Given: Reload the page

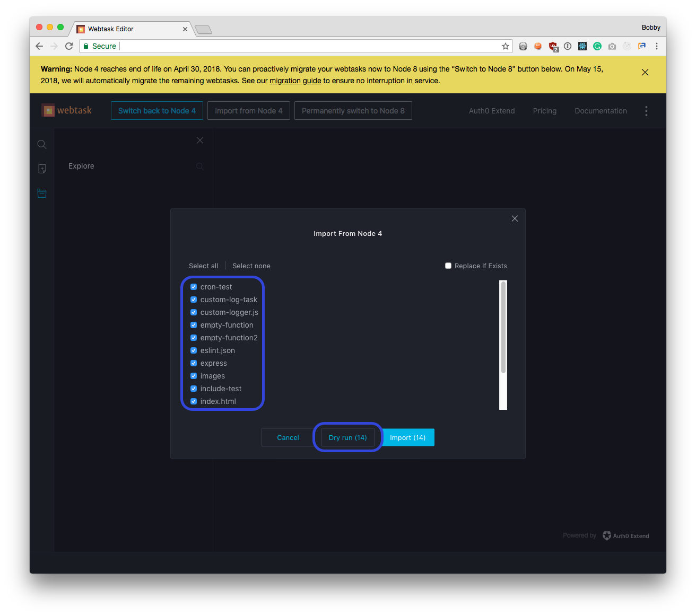Looking at the screenshot, I should point(69,46).
